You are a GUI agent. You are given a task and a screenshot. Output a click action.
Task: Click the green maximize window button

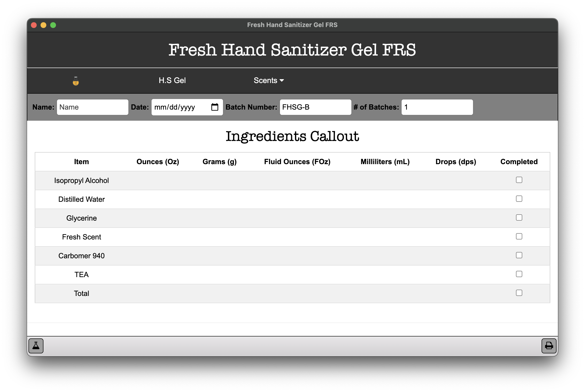[x=53, y=25]
